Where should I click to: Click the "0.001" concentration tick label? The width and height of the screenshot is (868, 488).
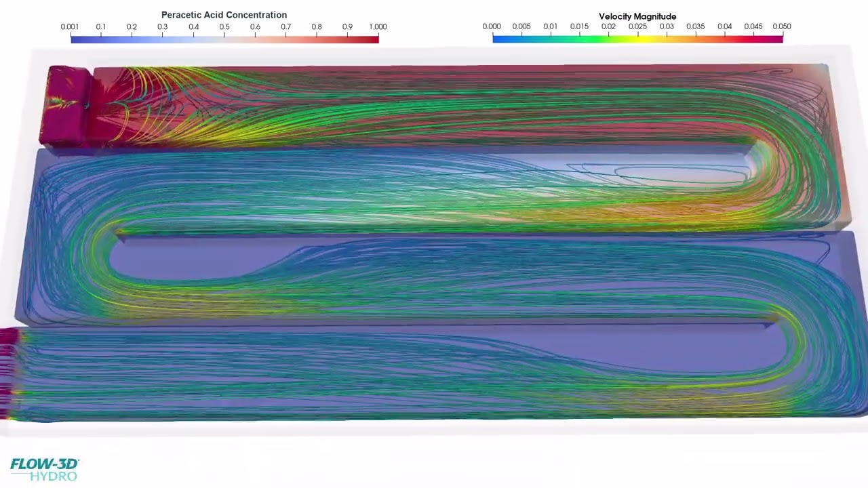pos(70,27)
